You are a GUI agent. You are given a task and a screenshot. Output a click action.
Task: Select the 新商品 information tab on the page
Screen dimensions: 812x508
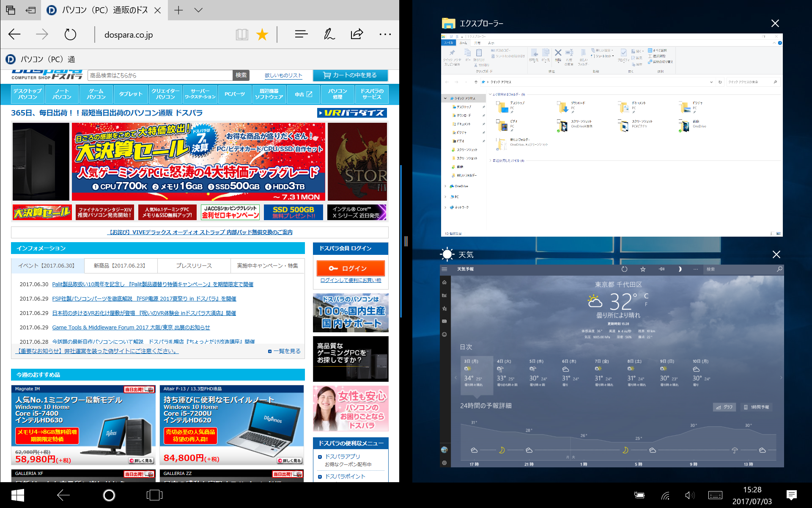coord(121,266)
